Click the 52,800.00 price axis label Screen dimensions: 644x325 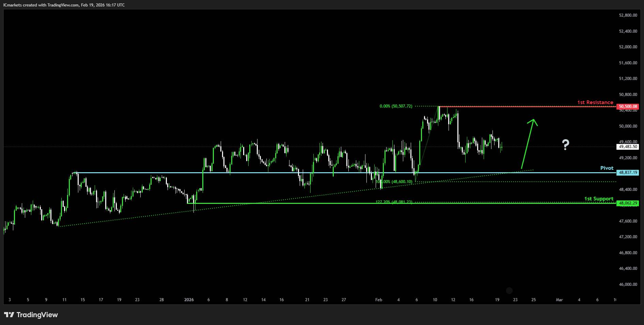[628, 15]
